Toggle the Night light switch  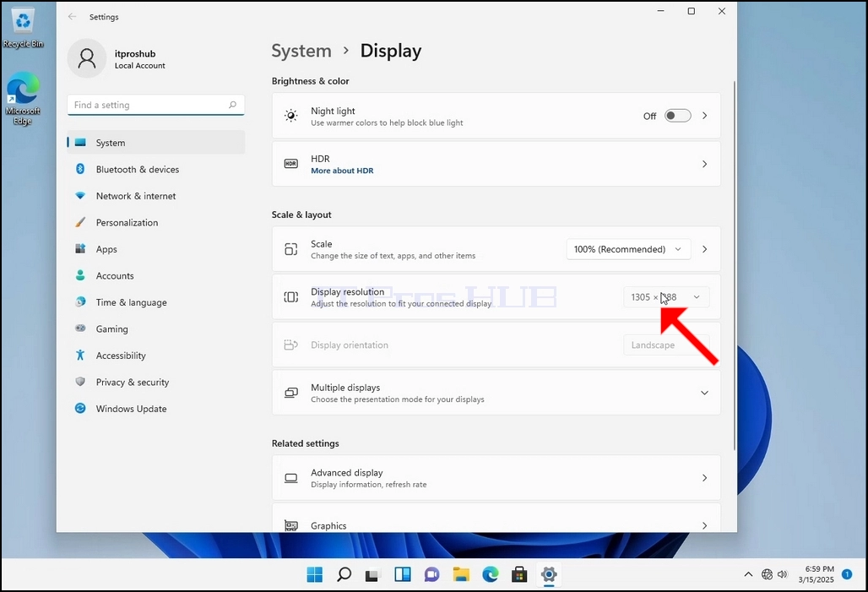coord(677,116)
